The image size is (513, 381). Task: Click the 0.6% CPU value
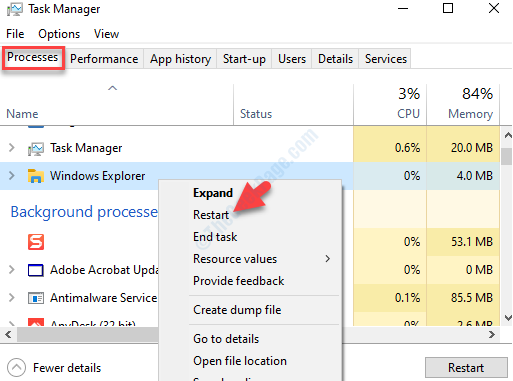[407, 148]
